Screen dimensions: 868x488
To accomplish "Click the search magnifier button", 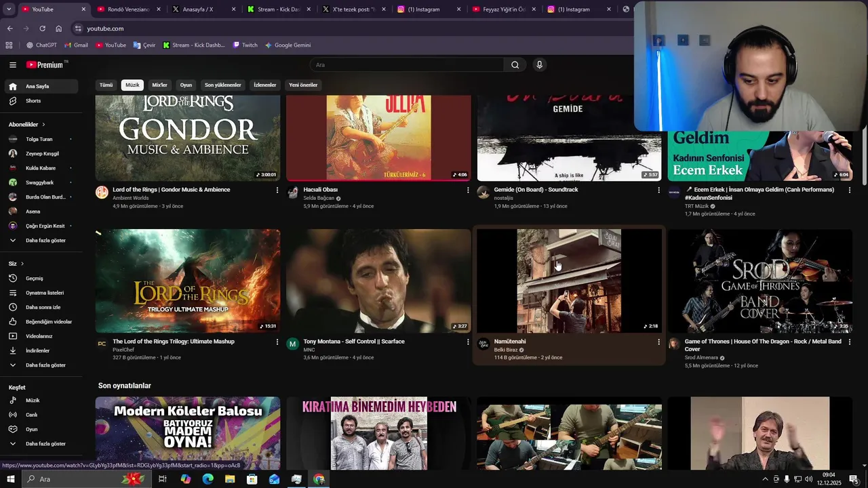I will [515, 65].
